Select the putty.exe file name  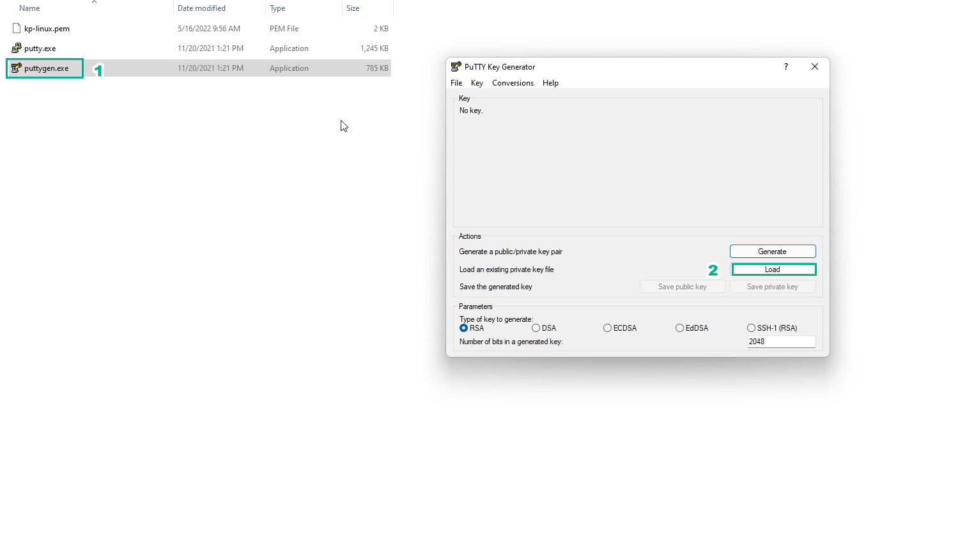(40, 49)
